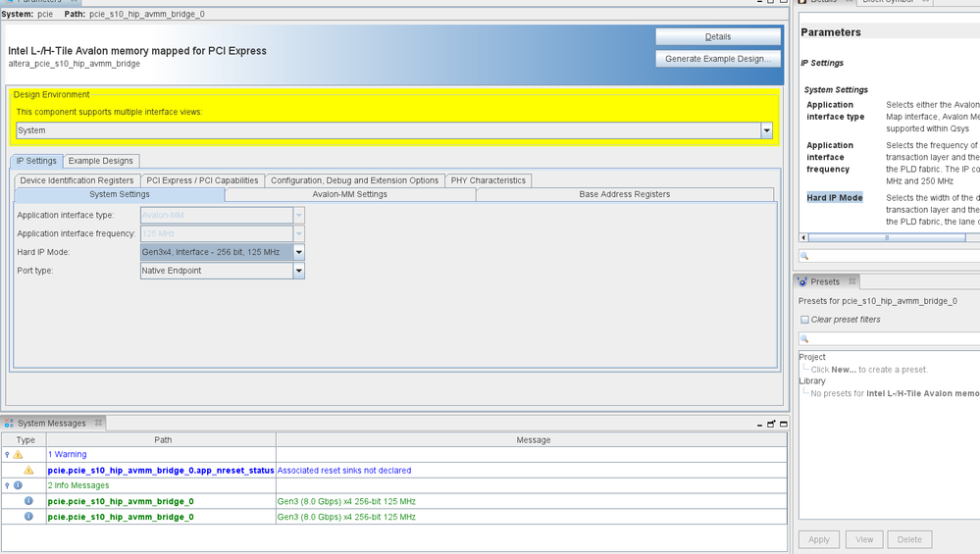The image size is (980, 554).
Task: Click the Details button
Action: [717, 36]
